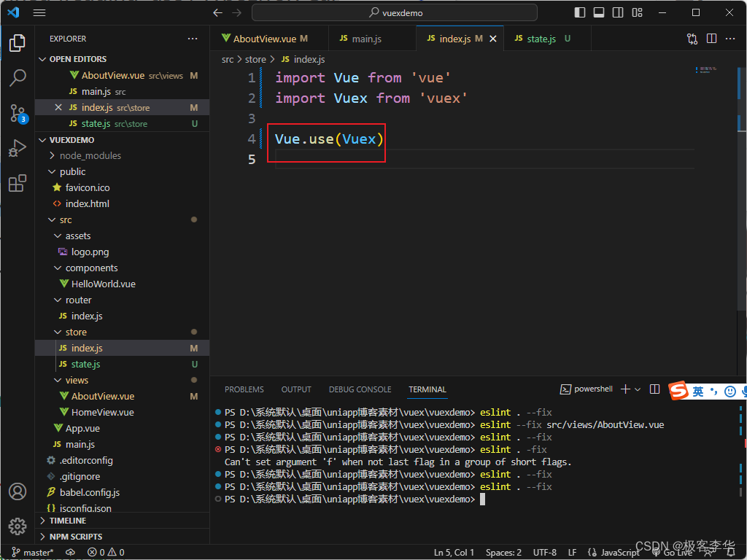This screenshot has height=560, width=747.
Task: Expand the router folder
Action: (x=79, y=300)
